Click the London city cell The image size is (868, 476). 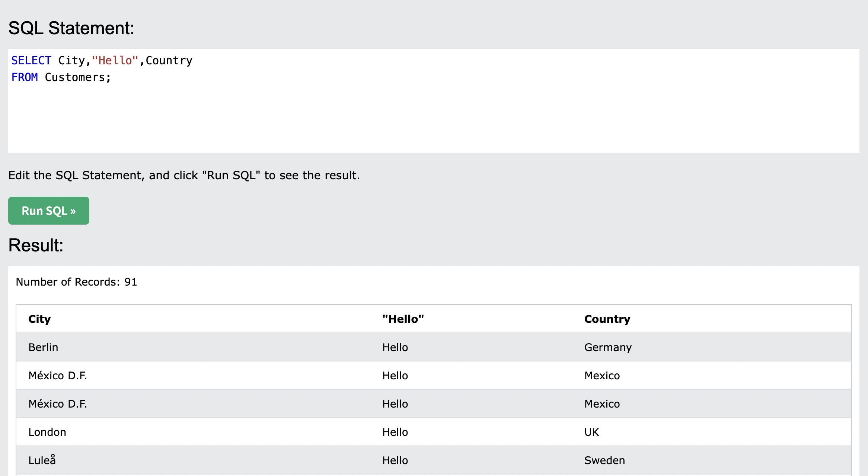tap(47, 432)
